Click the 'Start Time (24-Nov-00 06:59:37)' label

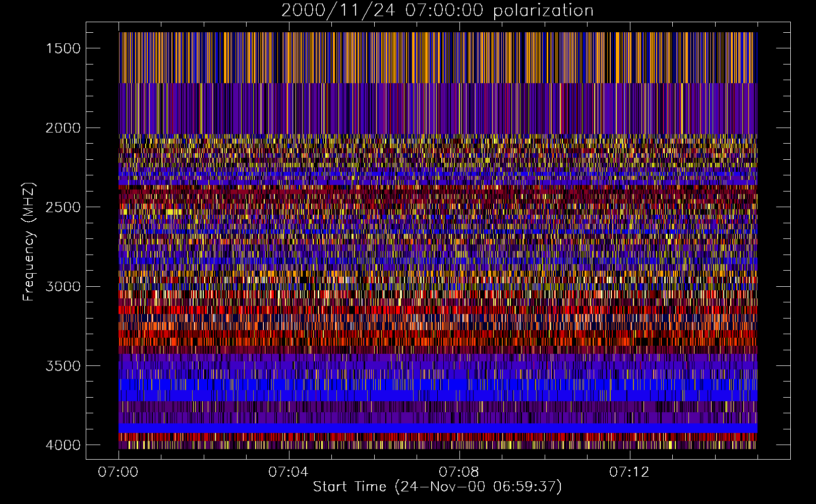[x=437, y=487]
